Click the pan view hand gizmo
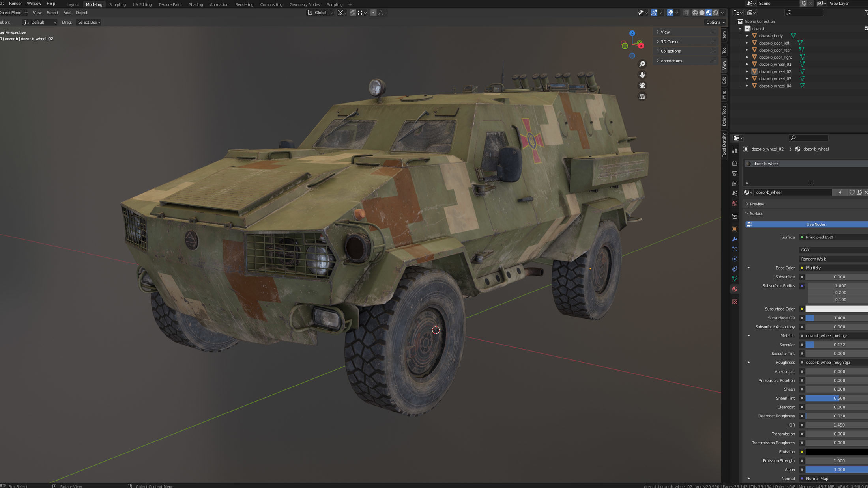Viewport: 868px width, 488px height. [642, 75]
